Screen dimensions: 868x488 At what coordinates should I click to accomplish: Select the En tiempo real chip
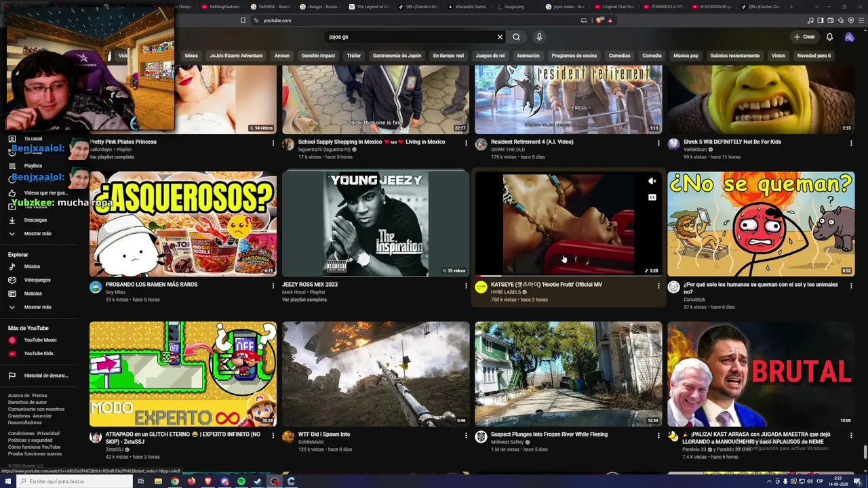click(x=448, y=56)
